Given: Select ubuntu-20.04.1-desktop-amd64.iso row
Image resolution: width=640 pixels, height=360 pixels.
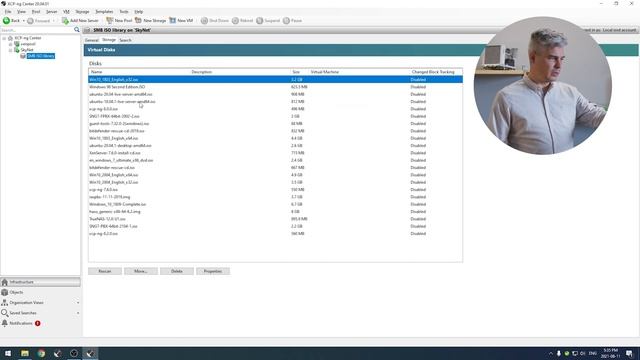Looking at the screenshot, I should tap(276, 146).
